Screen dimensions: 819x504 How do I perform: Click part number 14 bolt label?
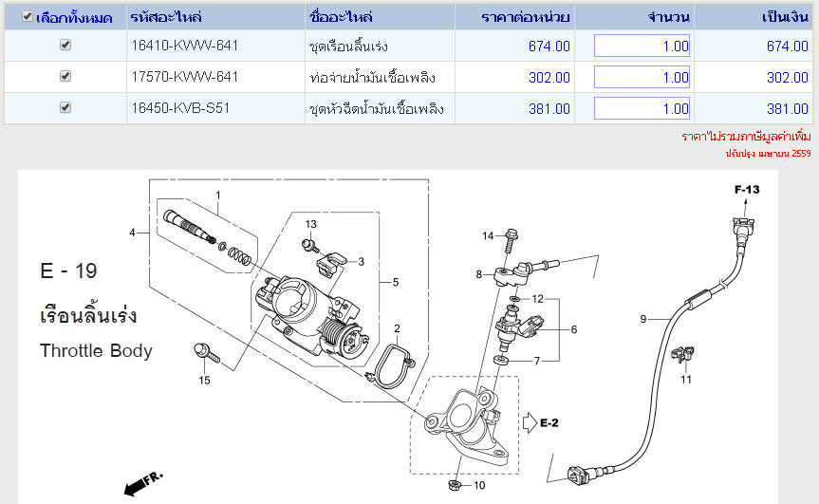[488, 235]
